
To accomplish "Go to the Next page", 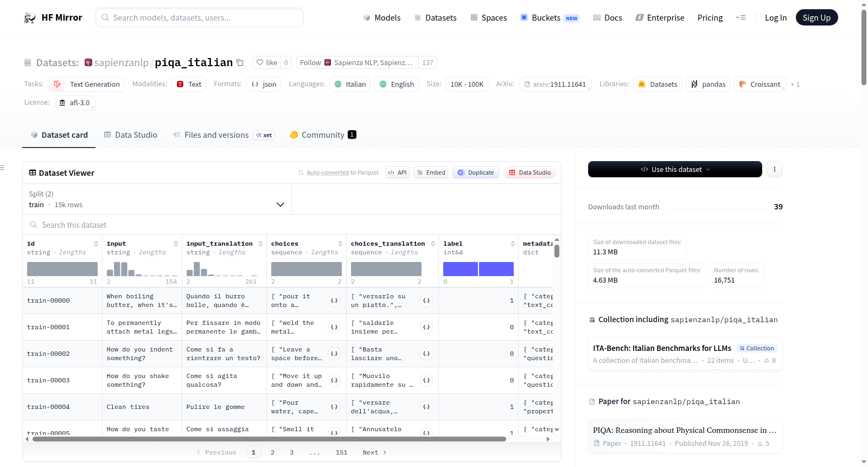I will (374, 452).
